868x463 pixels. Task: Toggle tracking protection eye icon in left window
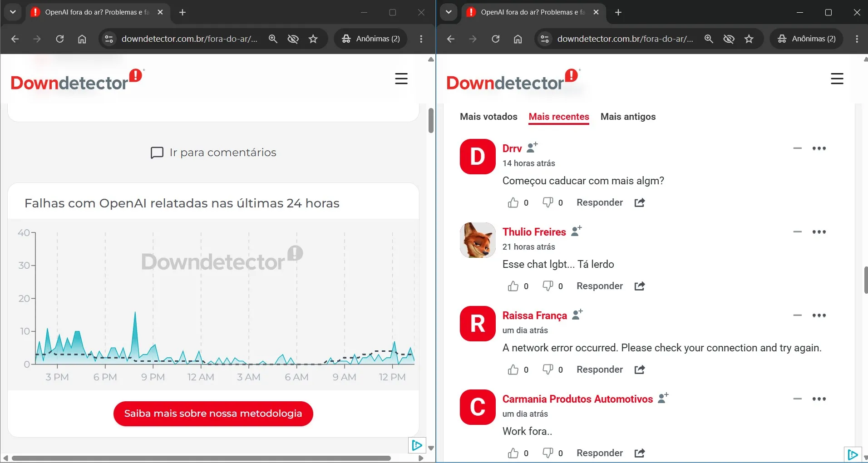click(x=293, y=39)
